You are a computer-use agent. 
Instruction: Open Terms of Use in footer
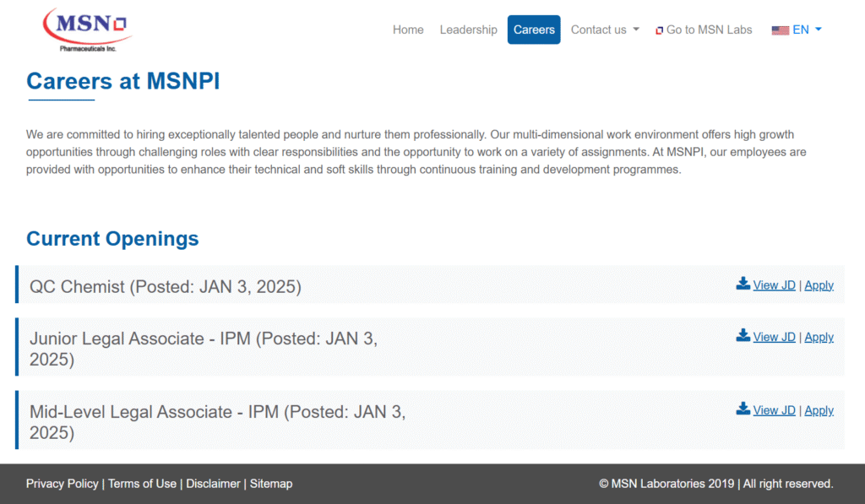point(142,484)
